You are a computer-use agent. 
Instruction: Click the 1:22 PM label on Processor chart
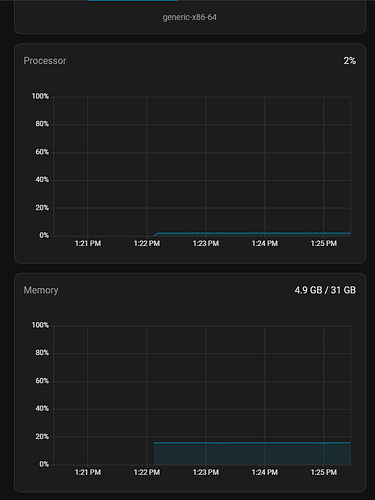click(147, 243)
